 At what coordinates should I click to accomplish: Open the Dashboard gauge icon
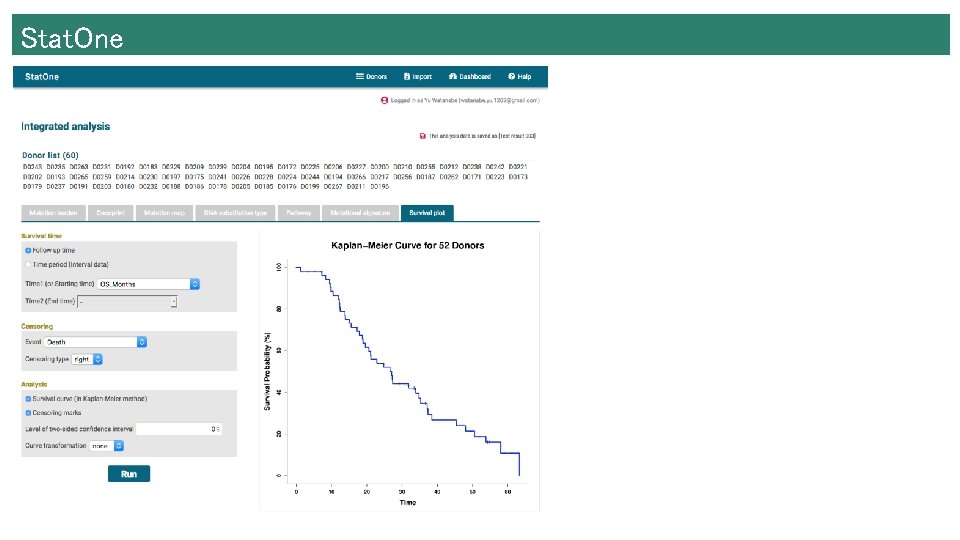coord(453,77)
